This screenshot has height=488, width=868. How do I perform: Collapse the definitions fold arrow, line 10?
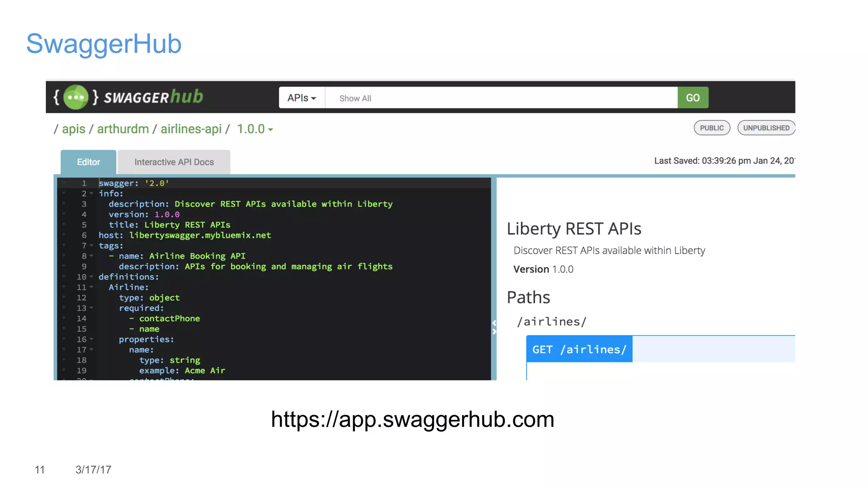(x=91, y=277)
